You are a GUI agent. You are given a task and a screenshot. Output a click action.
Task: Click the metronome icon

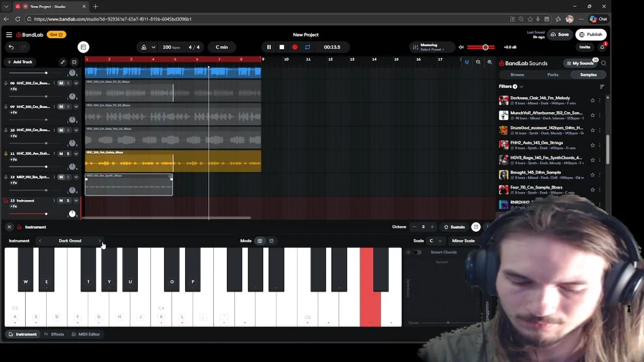pos(144,47)
